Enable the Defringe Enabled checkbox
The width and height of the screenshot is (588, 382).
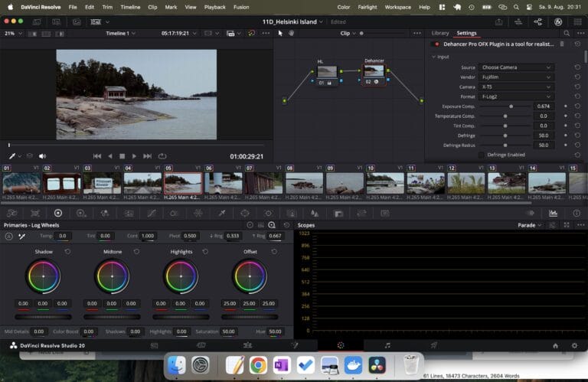click(481, 155)
